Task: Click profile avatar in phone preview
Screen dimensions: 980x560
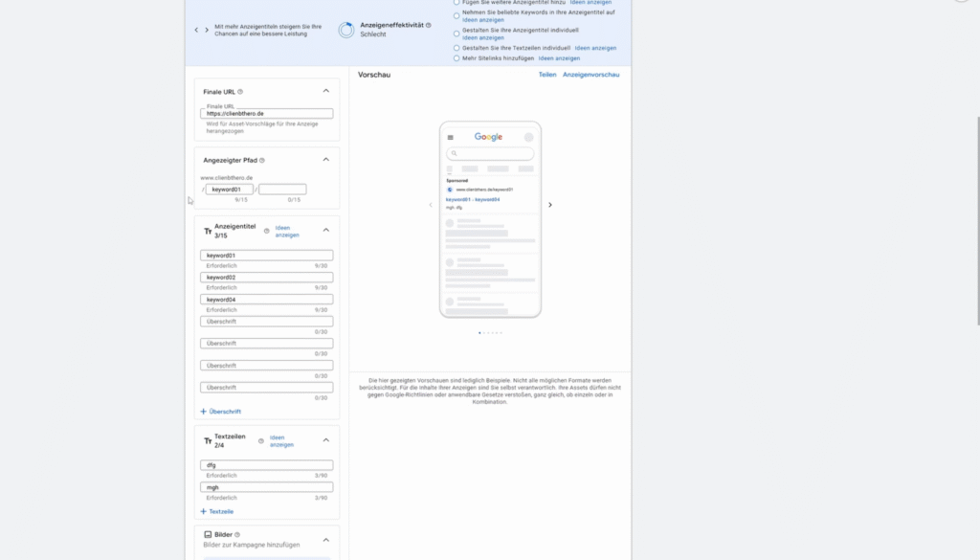Action: pos(528,137)
